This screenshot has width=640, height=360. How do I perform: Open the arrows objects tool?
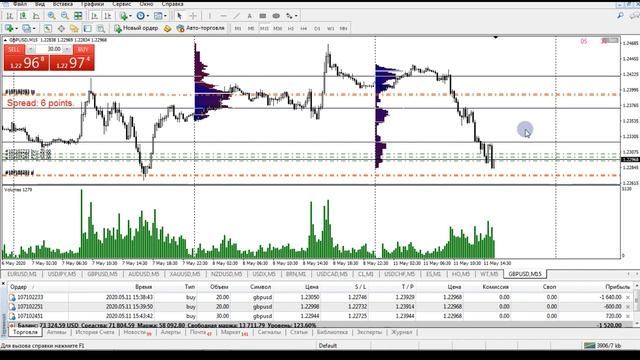[x=289, y=16]
